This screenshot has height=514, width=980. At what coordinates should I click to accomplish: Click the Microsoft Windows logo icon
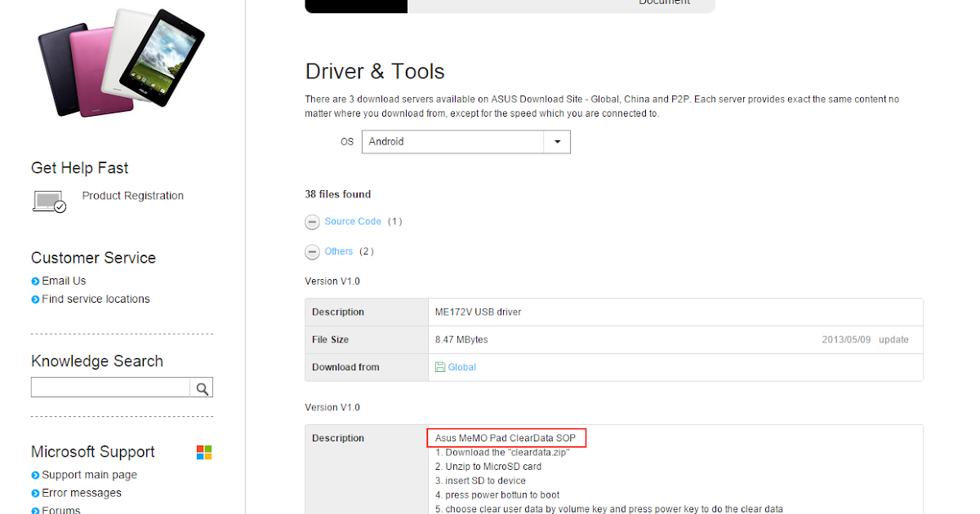pyautogui.click(x=204, y=452)
